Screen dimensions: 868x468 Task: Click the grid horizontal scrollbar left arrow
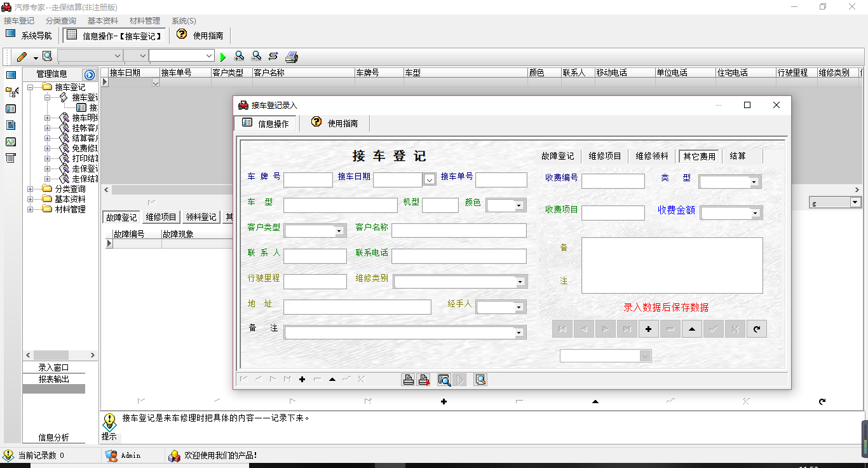coord(106,190)
